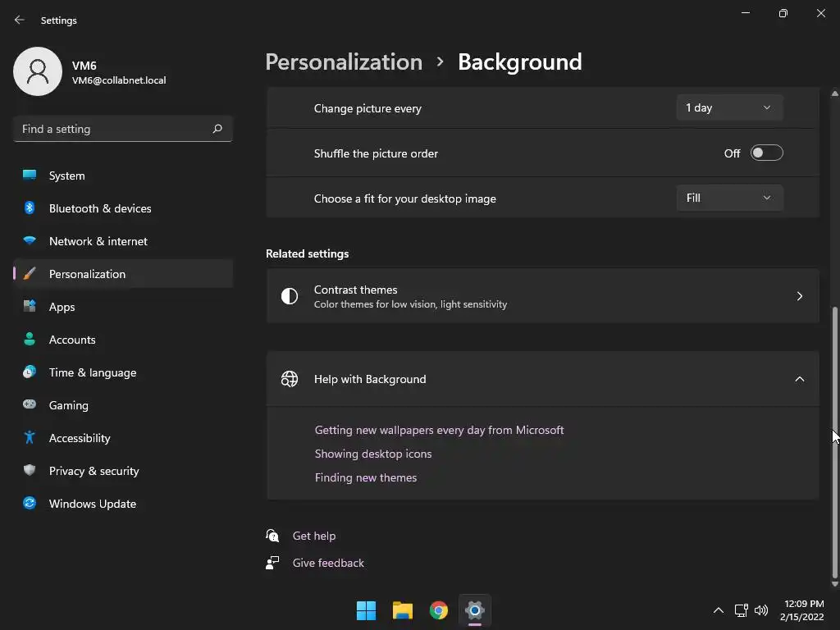Click the scroll down arrow of scrollbar
Image resolution: width=840 pixels, height=630 pixels.
tap(835, 584)
